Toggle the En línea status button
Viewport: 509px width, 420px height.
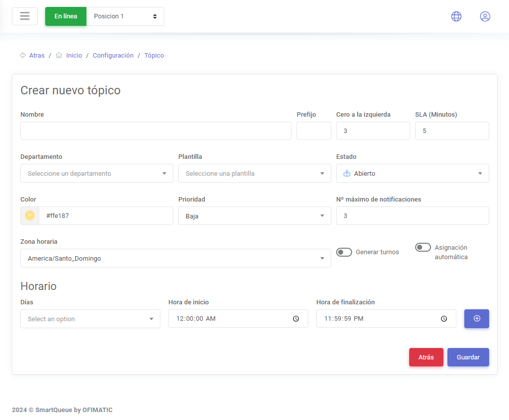pyautogui.click(x=66, y=16)
